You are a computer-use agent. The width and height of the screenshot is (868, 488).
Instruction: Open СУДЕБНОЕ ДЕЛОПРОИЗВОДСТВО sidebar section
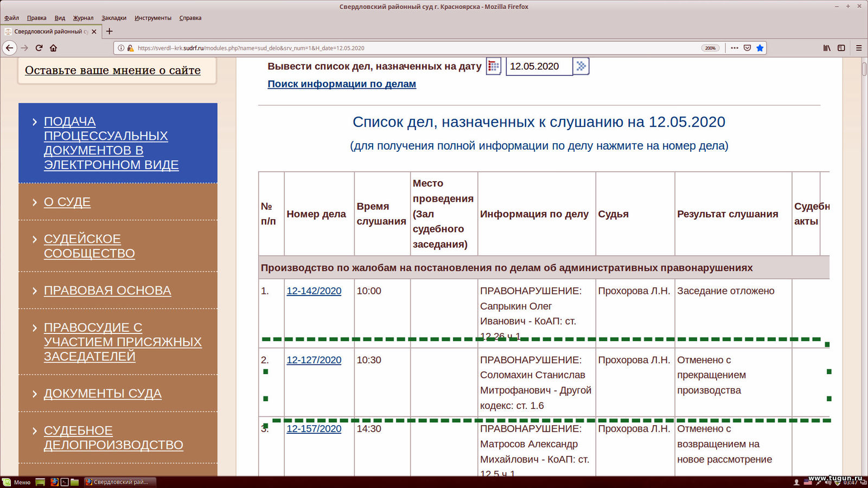113,438
